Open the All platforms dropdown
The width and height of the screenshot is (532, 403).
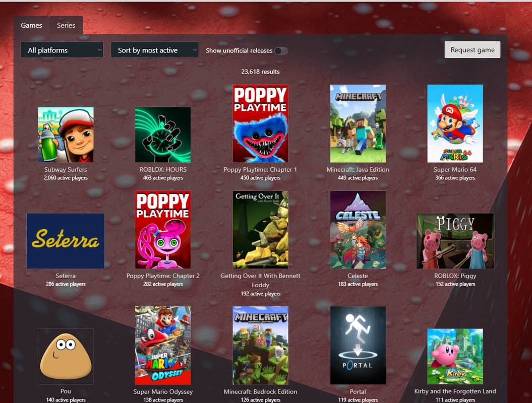pyautogui.click(x=62, y=50)
